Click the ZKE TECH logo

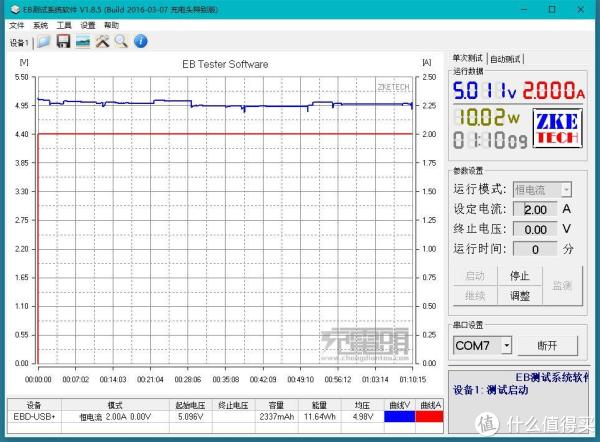(x=558, y=128)
